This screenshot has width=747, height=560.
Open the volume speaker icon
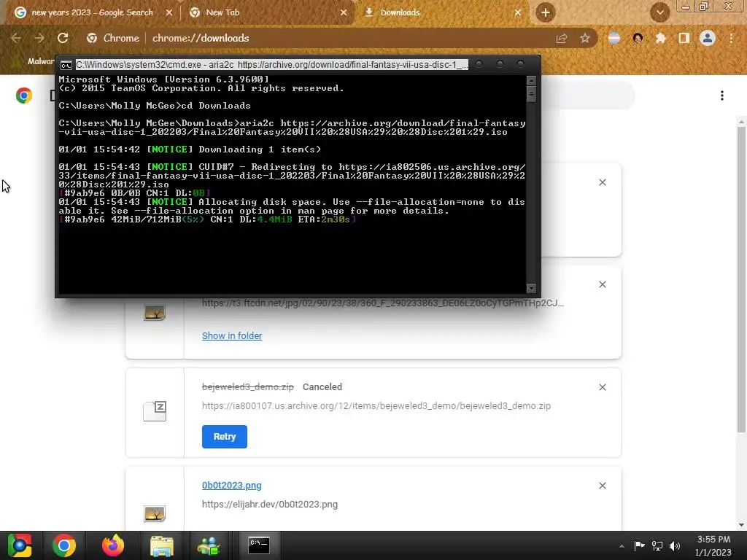pos(675,545)
